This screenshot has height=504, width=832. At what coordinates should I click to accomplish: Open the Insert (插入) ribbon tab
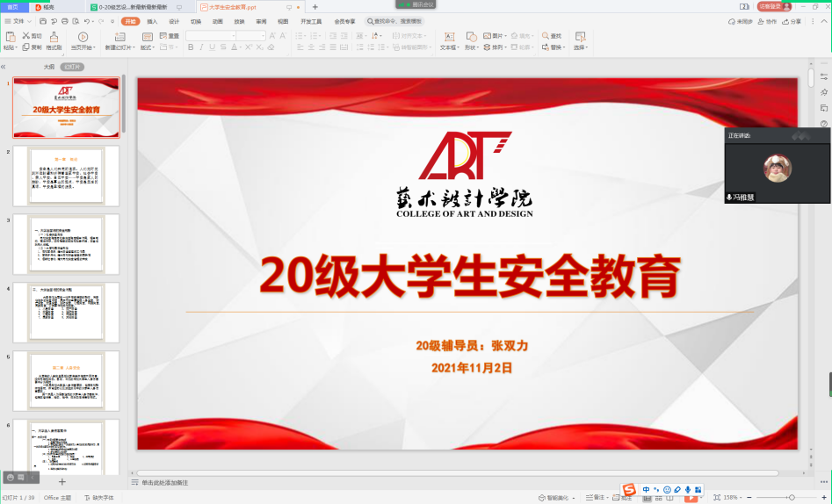point(152,21)
